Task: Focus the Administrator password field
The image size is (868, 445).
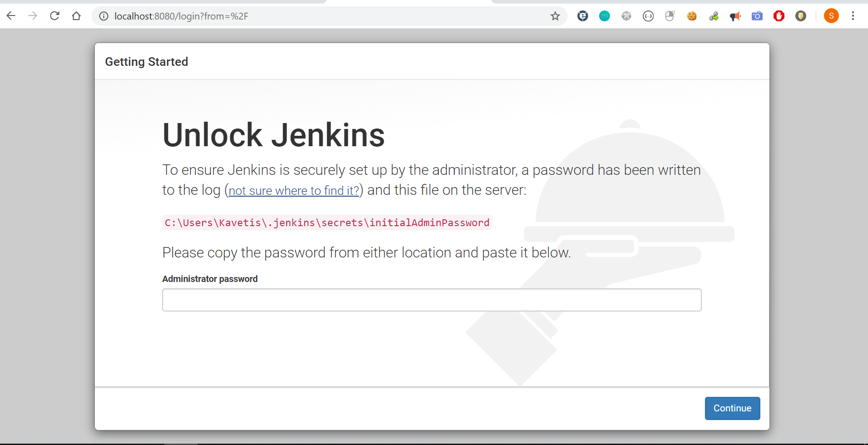Action: [432, 300]
